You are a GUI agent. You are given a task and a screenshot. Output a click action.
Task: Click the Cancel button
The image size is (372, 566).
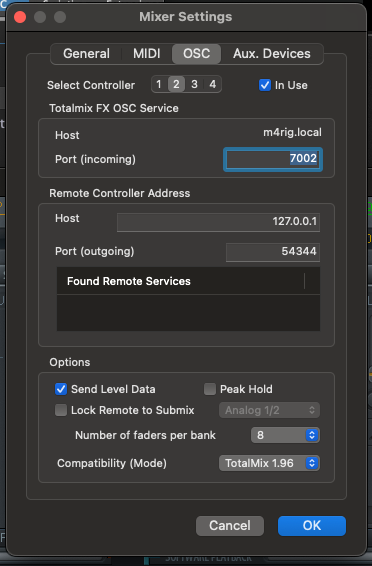click(230, 526)
